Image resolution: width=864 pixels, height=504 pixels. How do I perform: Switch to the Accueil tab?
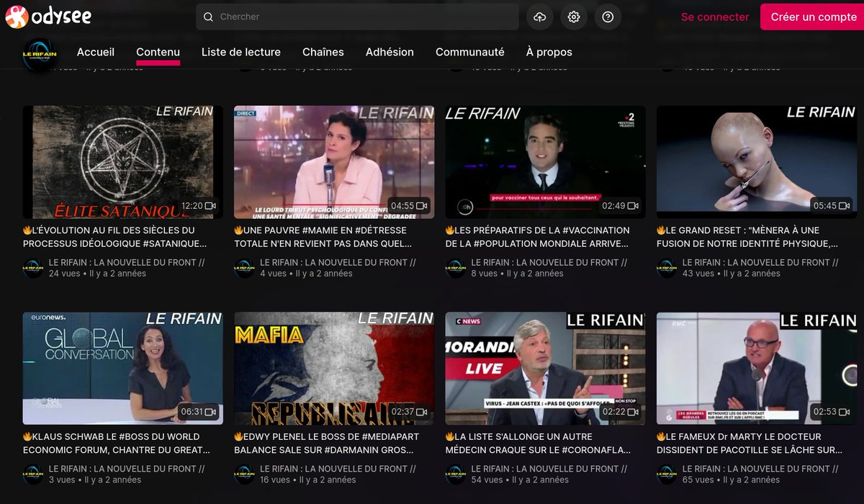96,52
